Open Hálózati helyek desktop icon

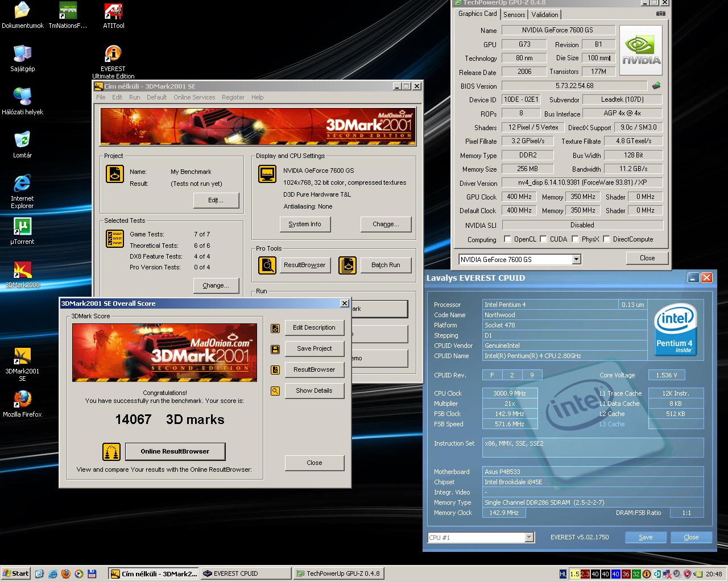click(x=22, y=102)
